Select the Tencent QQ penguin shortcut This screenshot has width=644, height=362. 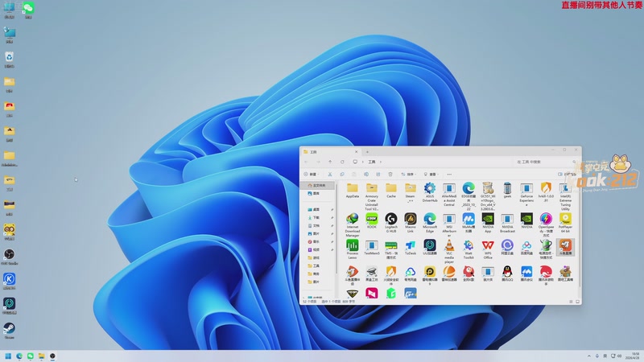pos(507,274)
